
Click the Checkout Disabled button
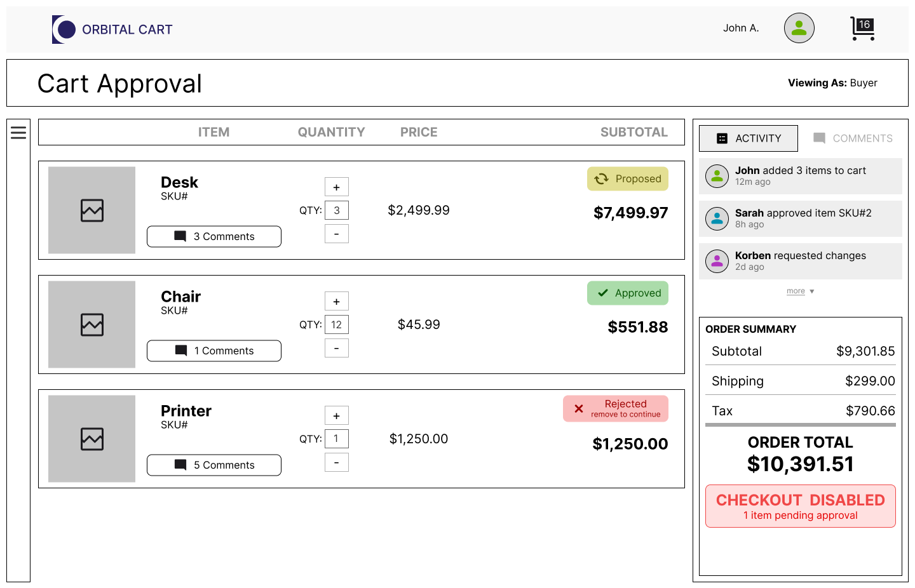pyautogui.click(x=800, y=506)
